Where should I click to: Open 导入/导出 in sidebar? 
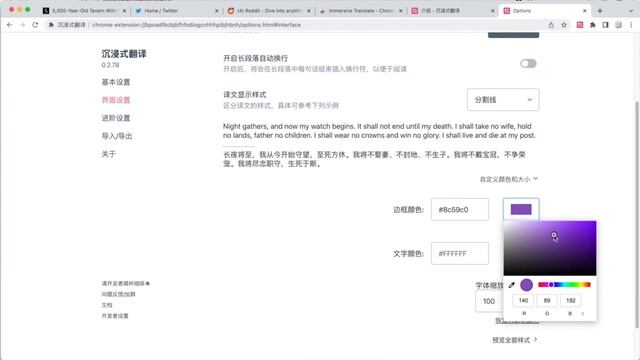tap(117, 136)
